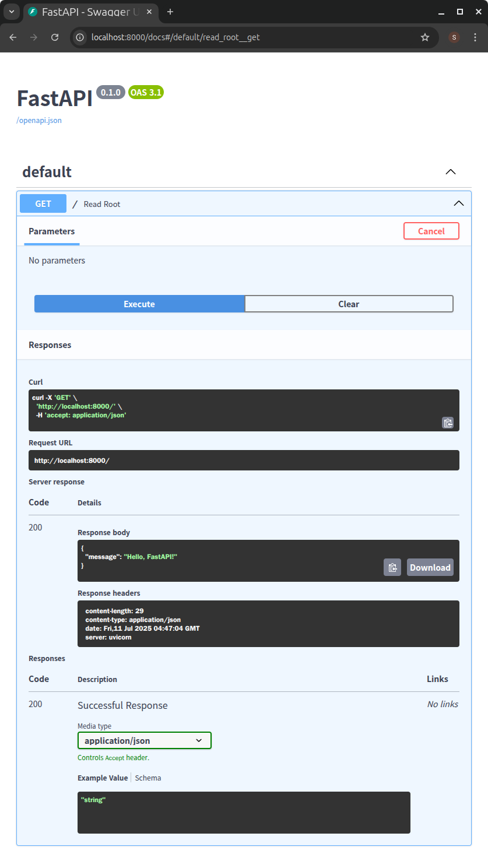Click the address bar URL
This screenshot has height=868, width=488.
coord(175,37)
